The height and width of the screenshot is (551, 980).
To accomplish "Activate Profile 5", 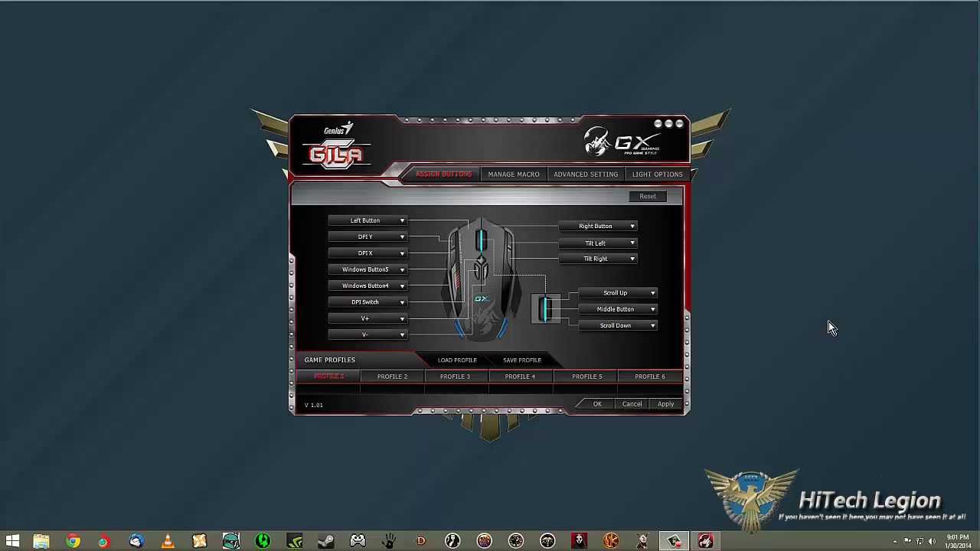I will (586, 377).
